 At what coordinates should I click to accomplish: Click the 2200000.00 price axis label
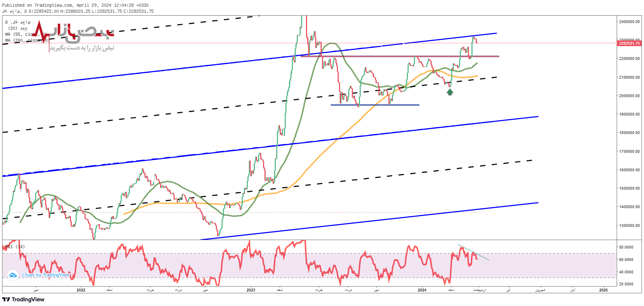tap(629, 59)
